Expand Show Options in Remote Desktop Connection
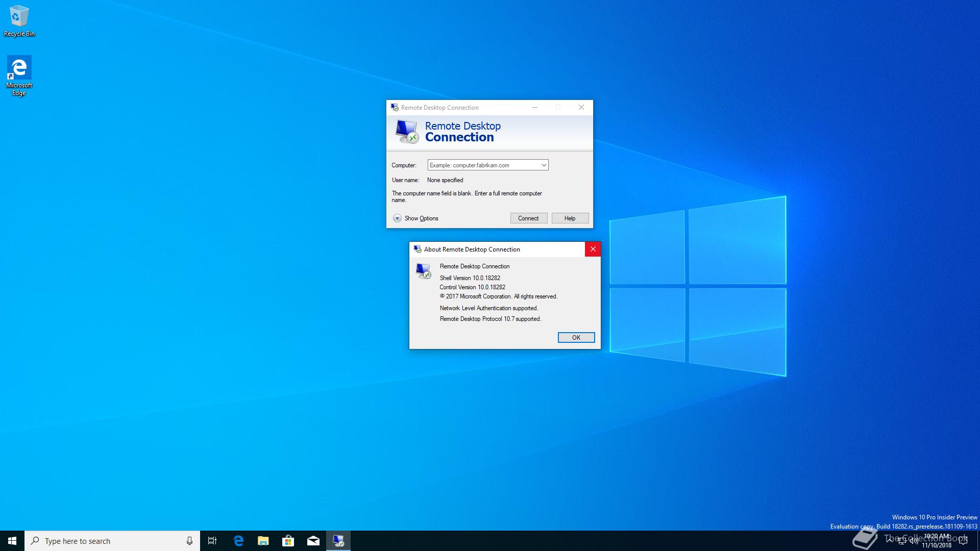The height and width of the screenshot is (551, 980). point(415,218)
